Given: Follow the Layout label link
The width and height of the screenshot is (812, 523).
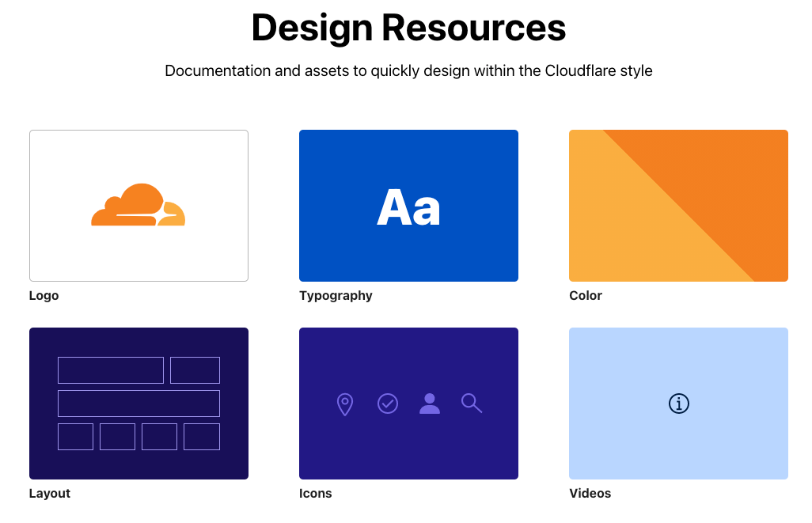Looking at the screenshot, I should (x=50, y=494).
